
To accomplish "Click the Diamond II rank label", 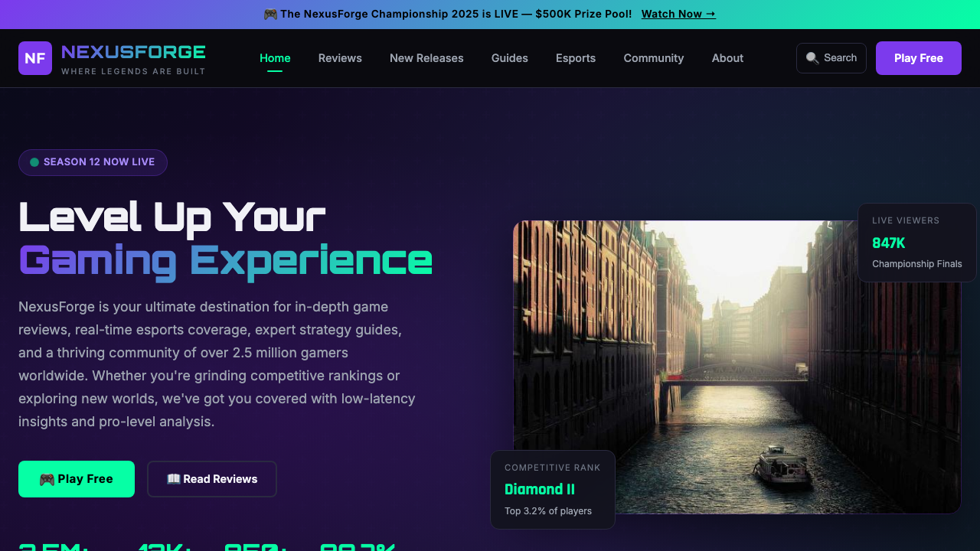I will point(540,489).
